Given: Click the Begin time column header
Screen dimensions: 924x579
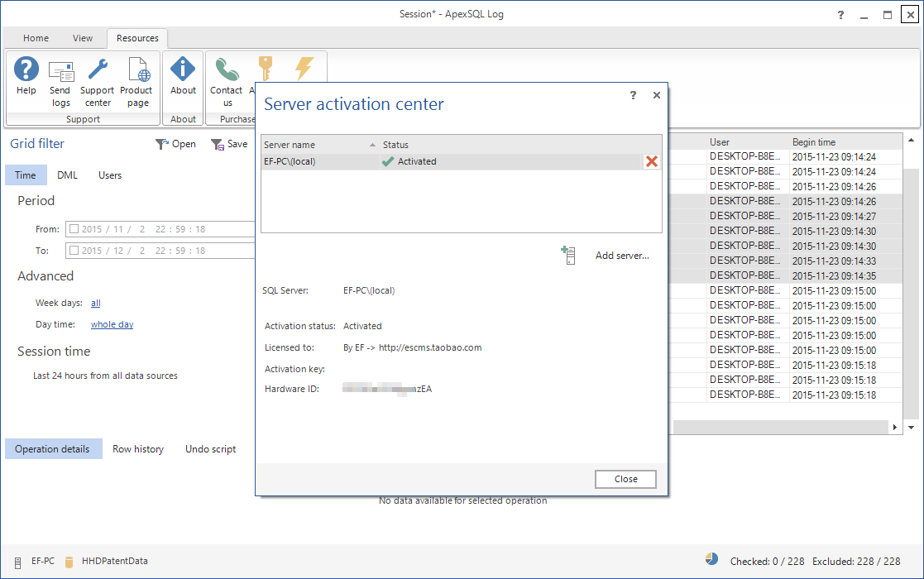Looking at the screenshot, I should coord(814,142).
